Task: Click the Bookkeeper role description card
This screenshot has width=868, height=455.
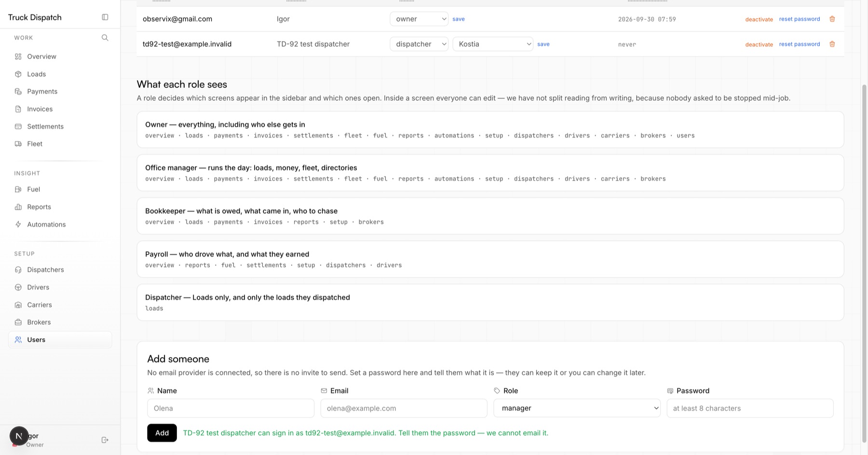Action: point(490,216)
